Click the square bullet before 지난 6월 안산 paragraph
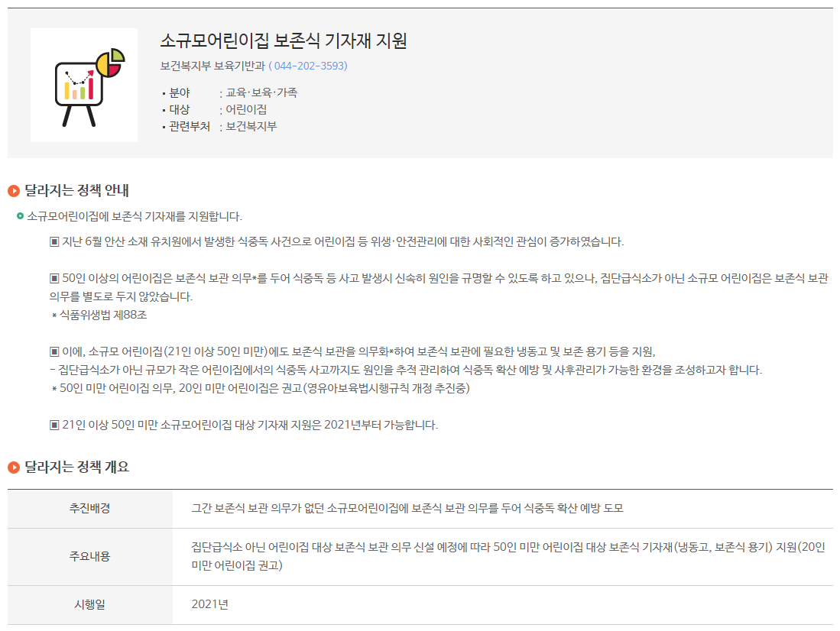The image size is (840, 631). click(x=54, y=242)
